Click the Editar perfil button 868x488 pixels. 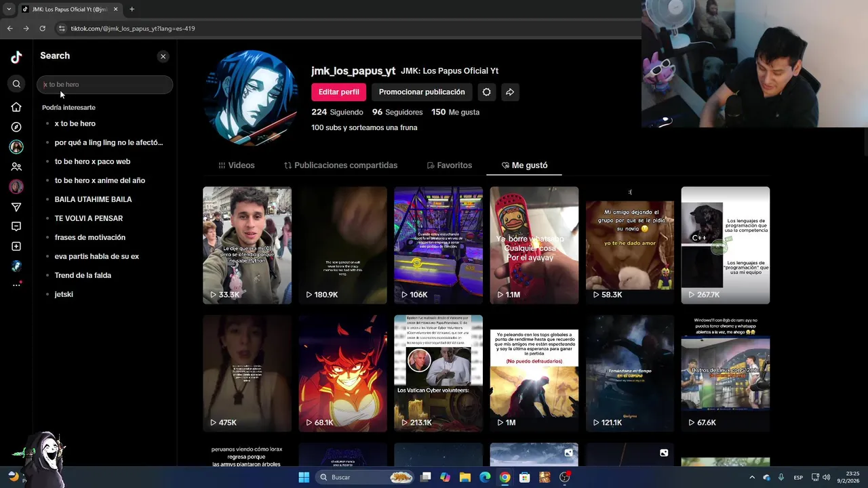[x=339, y=92]
